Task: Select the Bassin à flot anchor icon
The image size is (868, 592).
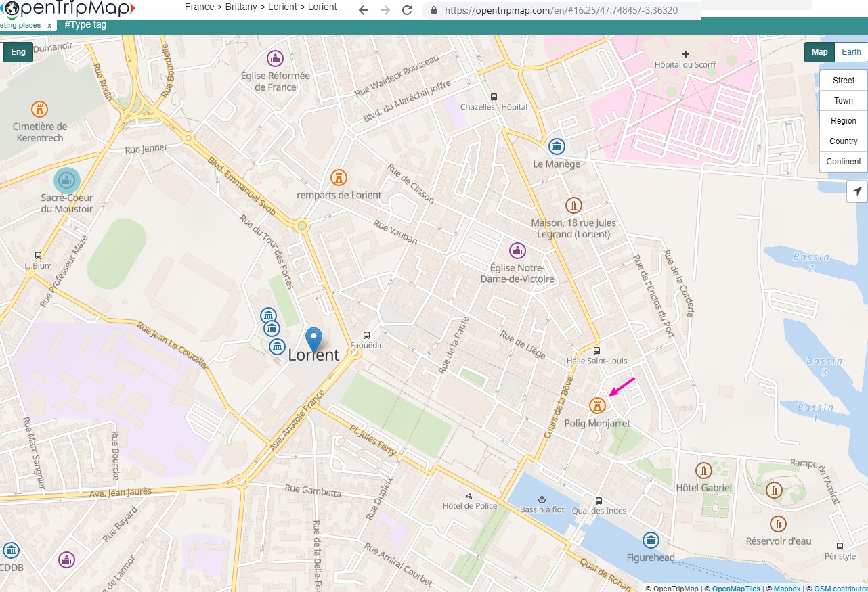Action: coord(542,499)
